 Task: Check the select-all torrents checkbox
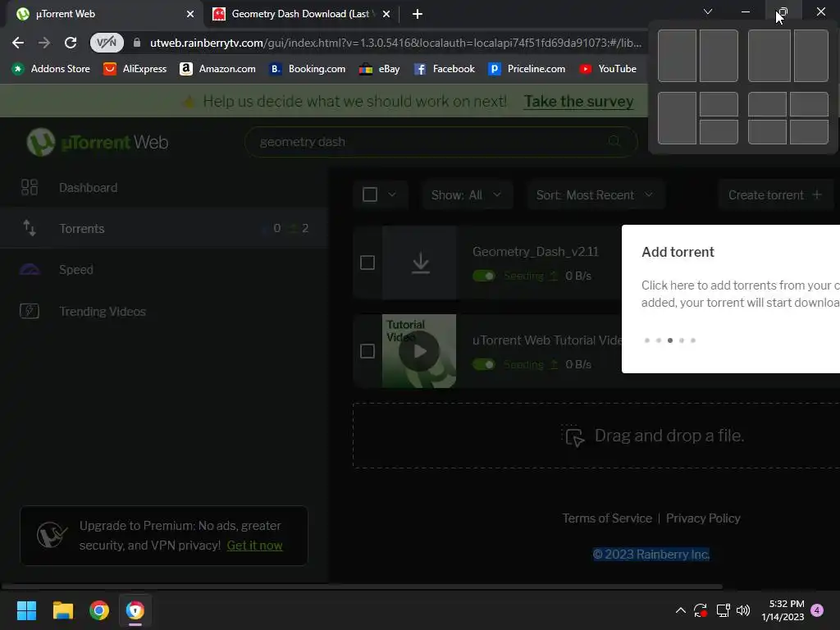pyautogui.click(x=370, y=194)
